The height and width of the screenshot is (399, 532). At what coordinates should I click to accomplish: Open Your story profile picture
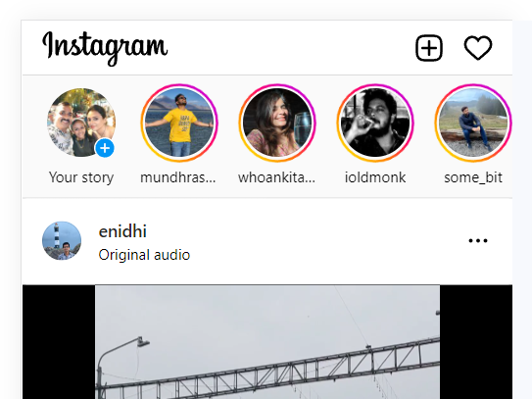pyautogui.click(x=81, y=123)
